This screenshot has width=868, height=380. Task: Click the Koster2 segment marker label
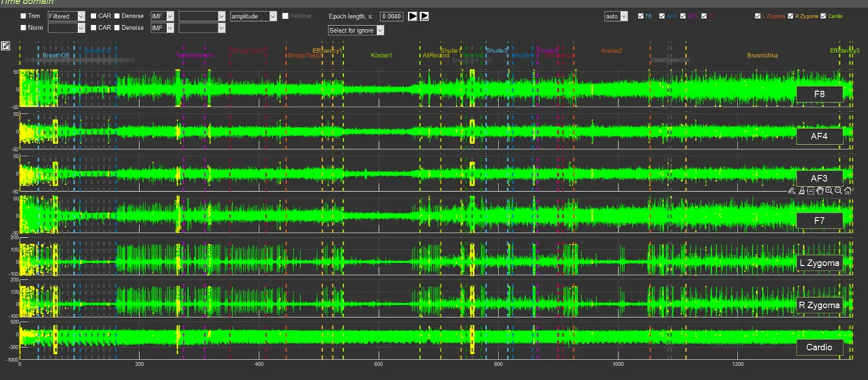[612, 50]
